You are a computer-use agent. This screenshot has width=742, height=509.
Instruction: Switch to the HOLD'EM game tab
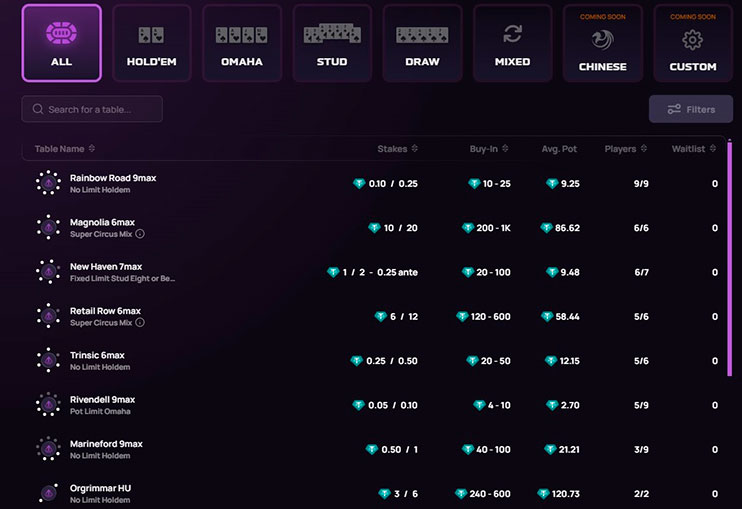coord(151,43)
